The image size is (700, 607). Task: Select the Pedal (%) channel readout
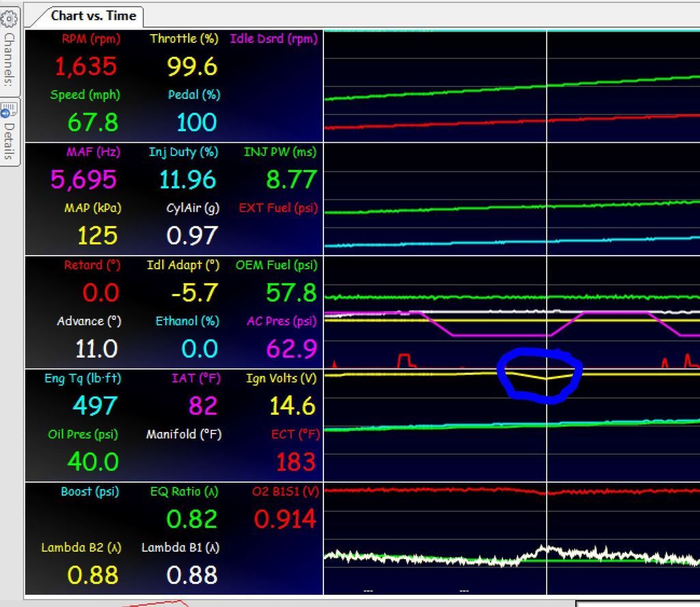click(196, 122)
